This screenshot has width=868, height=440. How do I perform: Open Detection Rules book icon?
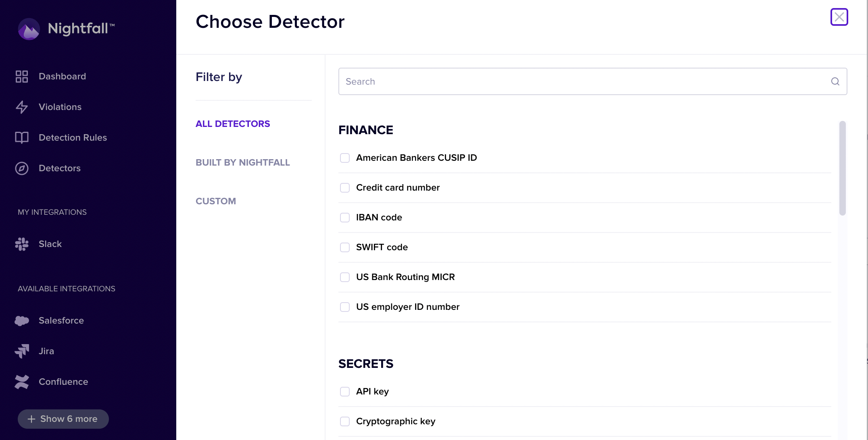(22, 138)
